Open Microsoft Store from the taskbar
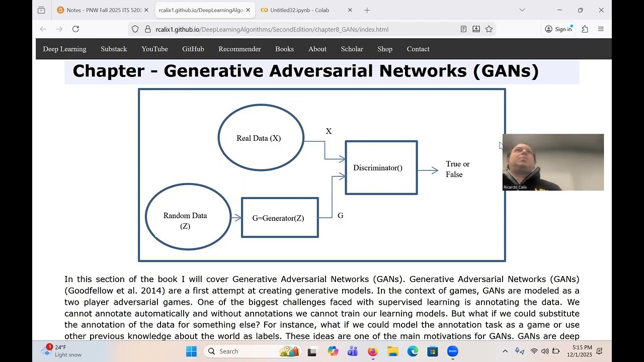This screenshot has width=644, height=362. pyautogui.click(x=433, y=351)
